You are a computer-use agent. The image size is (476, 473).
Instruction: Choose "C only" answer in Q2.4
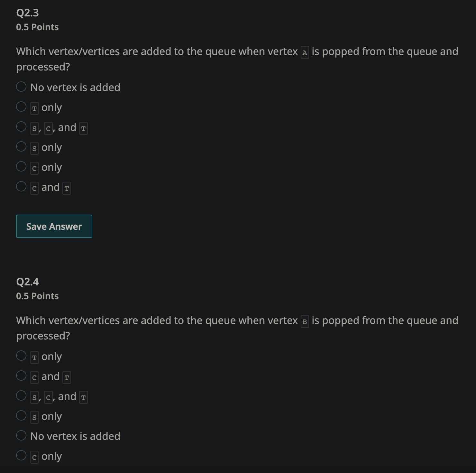click(x=21, y=455)
